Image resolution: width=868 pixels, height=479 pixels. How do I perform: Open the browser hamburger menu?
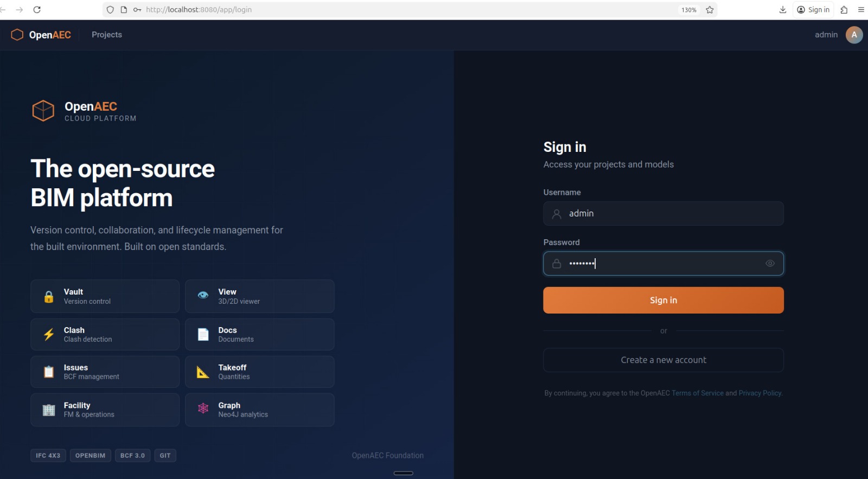click(x=861, y=10)
